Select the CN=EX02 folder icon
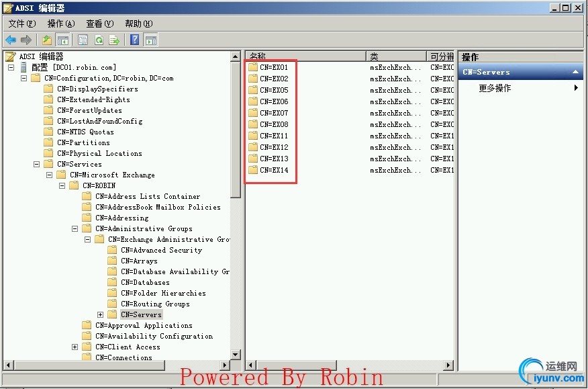 coord(253,79)
